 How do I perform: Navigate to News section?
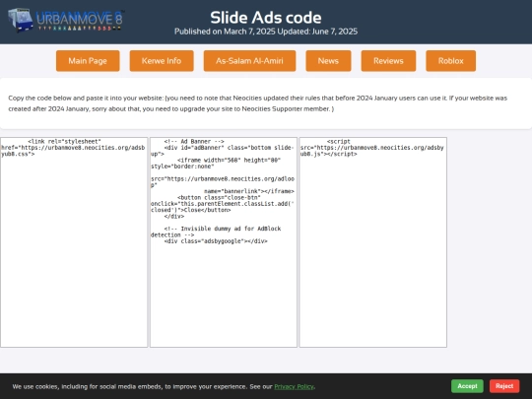point(328,61)
